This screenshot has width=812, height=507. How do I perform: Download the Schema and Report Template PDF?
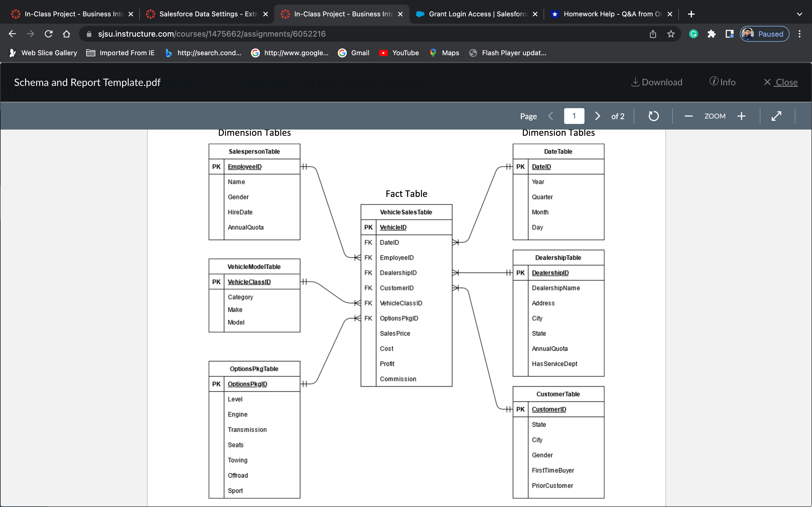click(656, 82)
